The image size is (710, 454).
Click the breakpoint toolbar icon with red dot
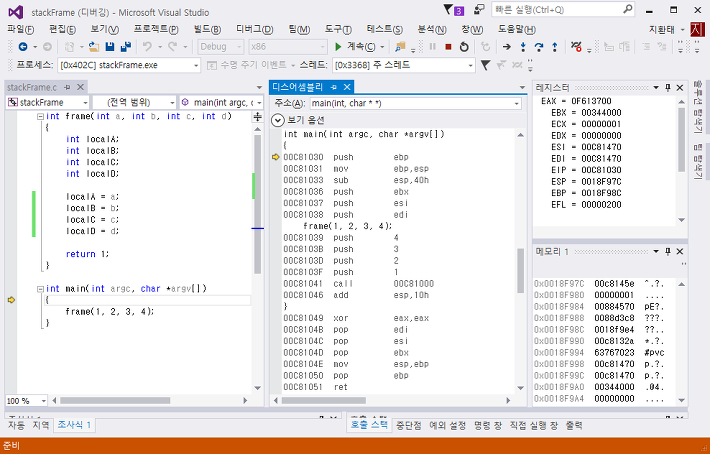576,47
